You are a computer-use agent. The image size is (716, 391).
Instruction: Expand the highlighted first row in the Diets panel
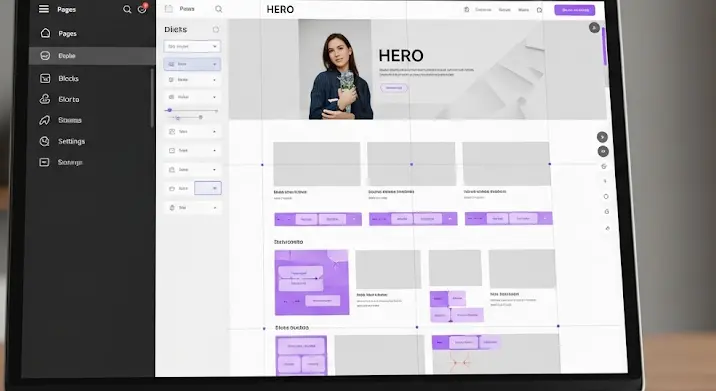192,64
